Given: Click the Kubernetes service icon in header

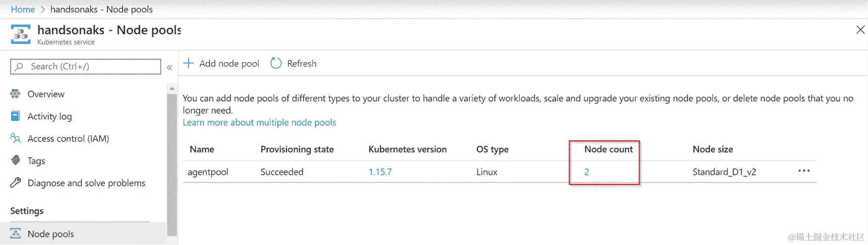Looking at the screenshot, I should 21,34.
